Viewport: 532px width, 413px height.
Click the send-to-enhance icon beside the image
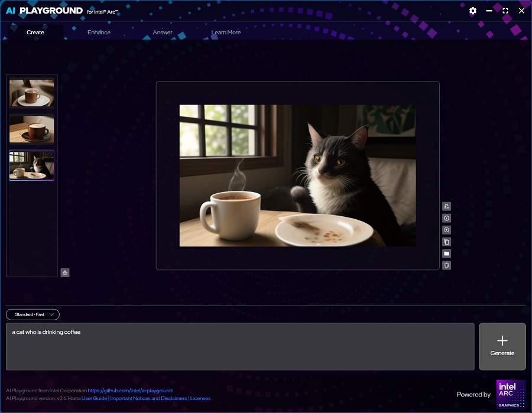(x=446, y=206)
